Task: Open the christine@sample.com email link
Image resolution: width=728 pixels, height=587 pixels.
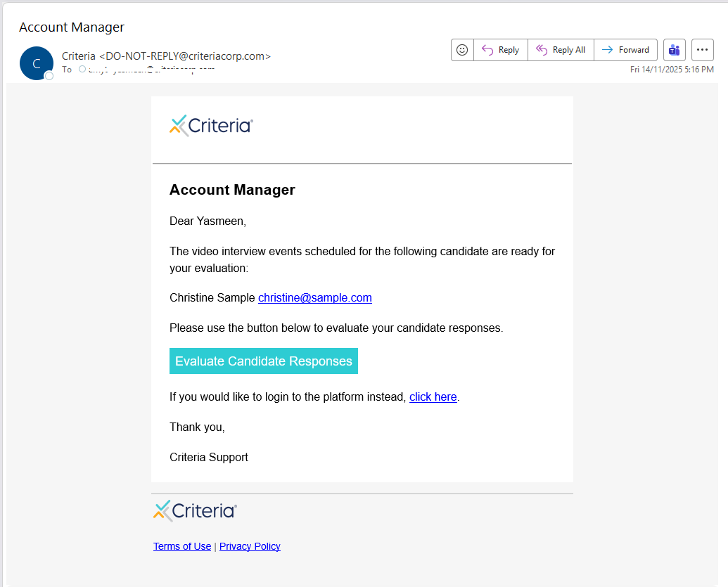Action: point(314,298)
